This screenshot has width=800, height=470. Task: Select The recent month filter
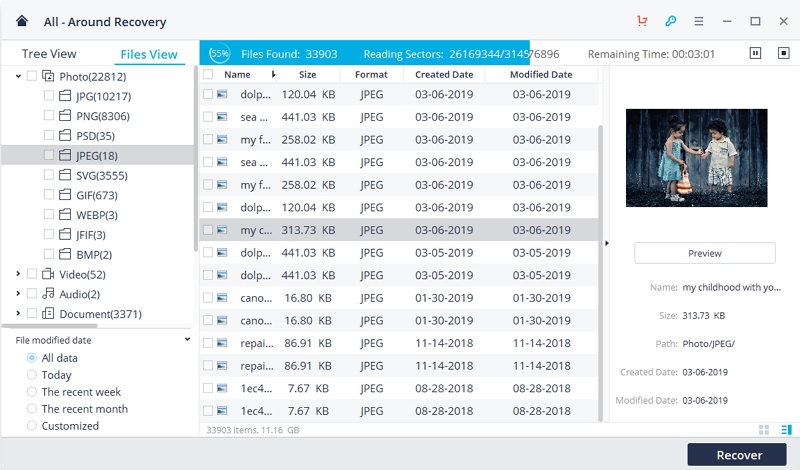(32, 409)
